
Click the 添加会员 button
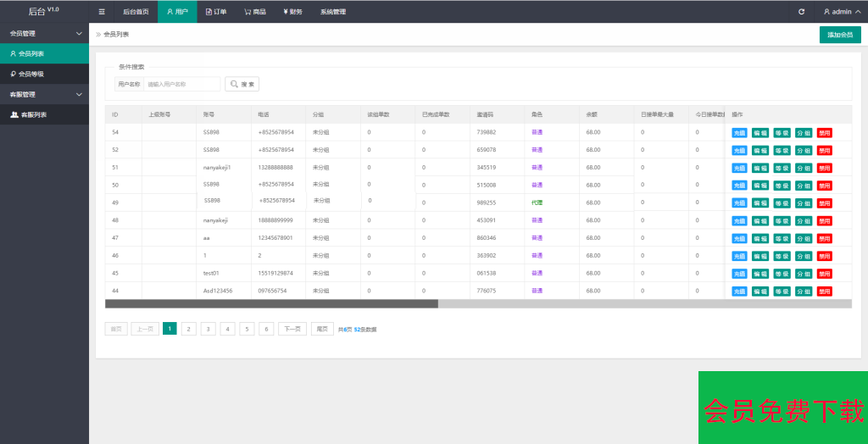click(x=840, y=35)
